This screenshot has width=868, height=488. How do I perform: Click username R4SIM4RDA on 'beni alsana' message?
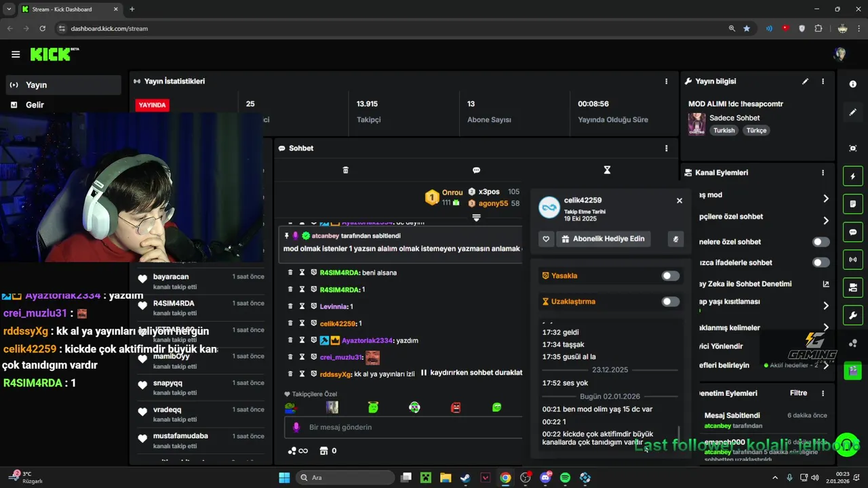(x=339, y=272)
